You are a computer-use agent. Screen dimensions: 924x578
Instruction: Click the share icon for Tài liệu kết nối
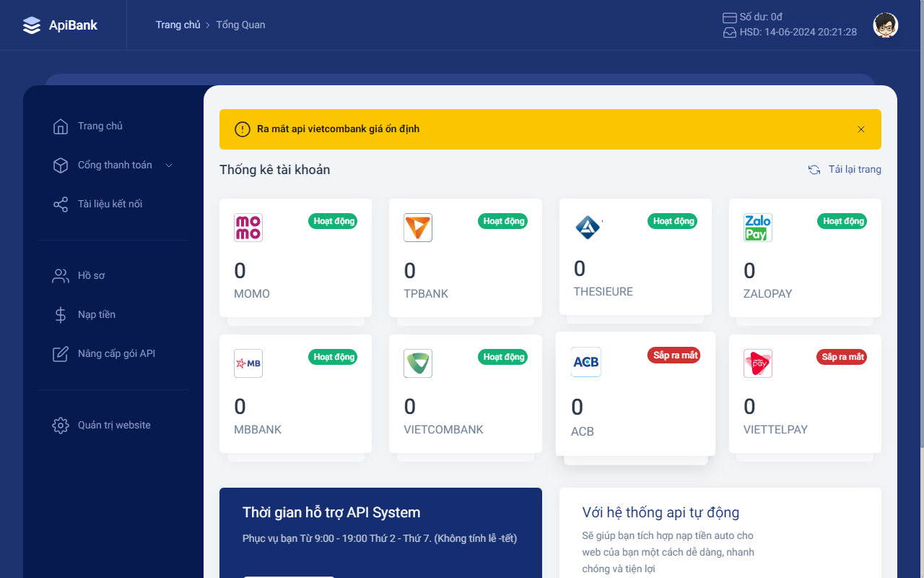(x=61, y=204)
